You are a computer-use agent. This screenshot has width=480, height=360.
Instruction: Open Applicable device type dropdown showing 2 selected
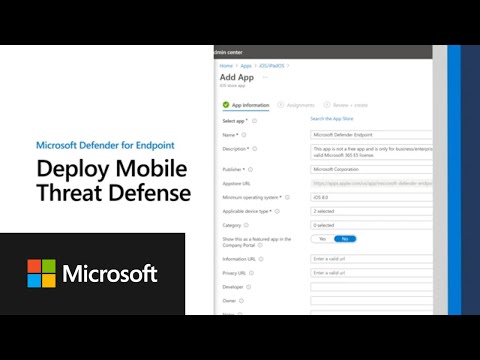[x=371, y=211]
